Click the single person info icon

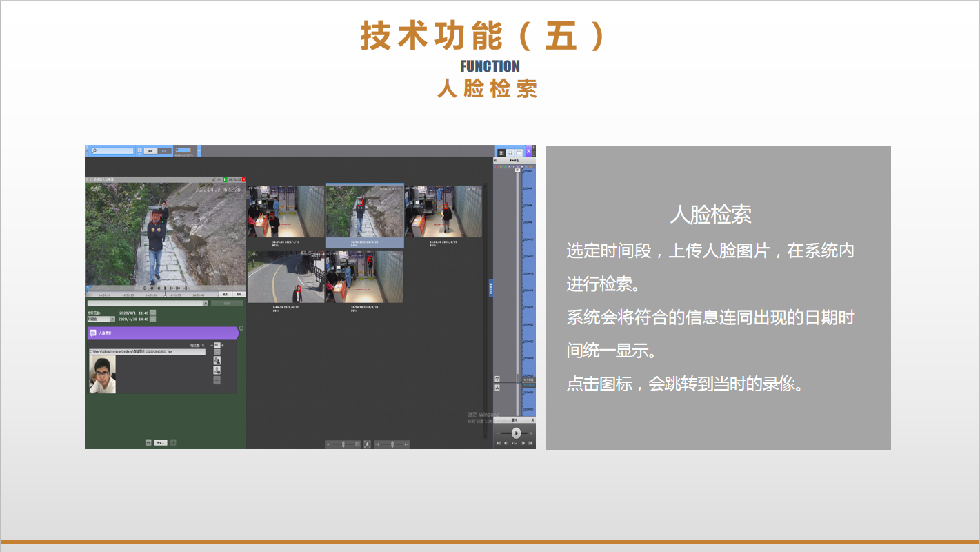coord(217,371)
